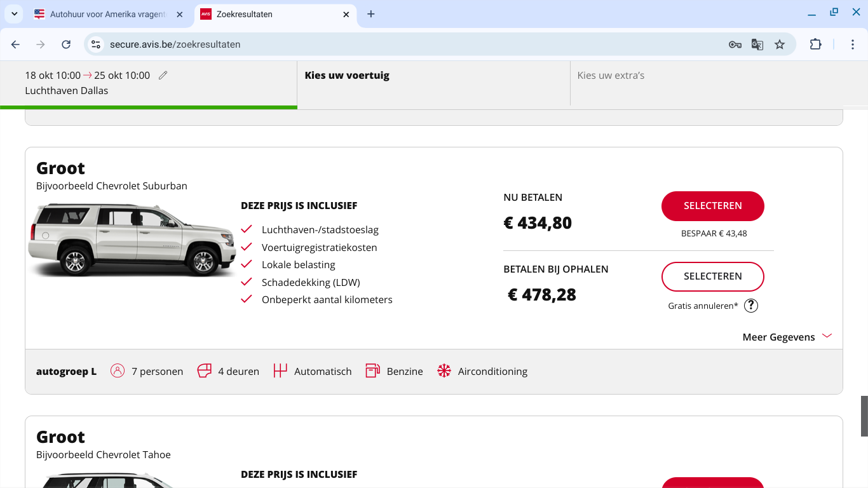The width and height of the screenshot is (868, 488).
Task: Click the 7 personen passenger icon
Action: click(118, 371)
